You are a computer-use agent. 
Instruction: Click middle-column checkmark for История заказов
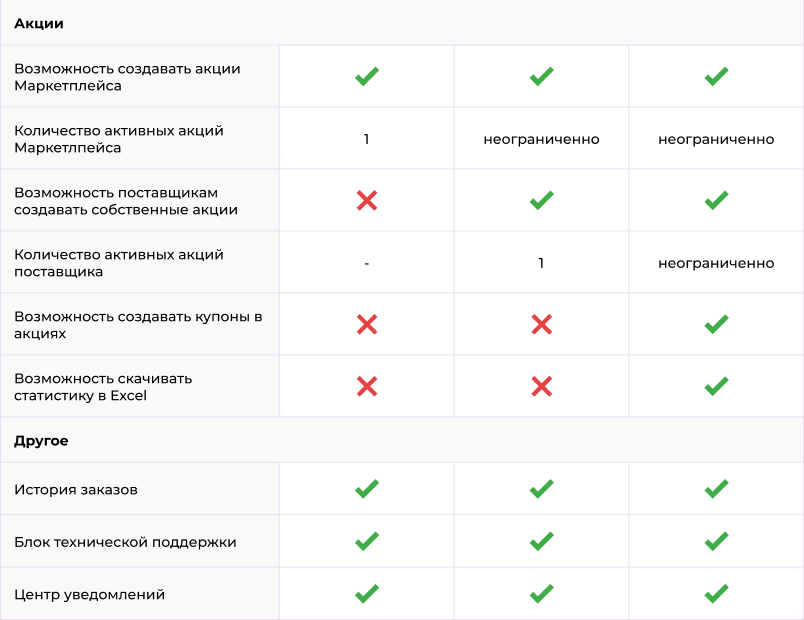[x=541, y=489]
